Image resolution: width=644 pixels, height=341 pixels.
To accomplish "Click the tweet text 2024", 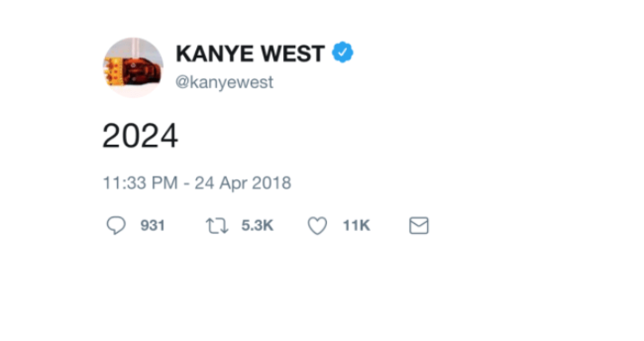I will (x=140, y=136).
